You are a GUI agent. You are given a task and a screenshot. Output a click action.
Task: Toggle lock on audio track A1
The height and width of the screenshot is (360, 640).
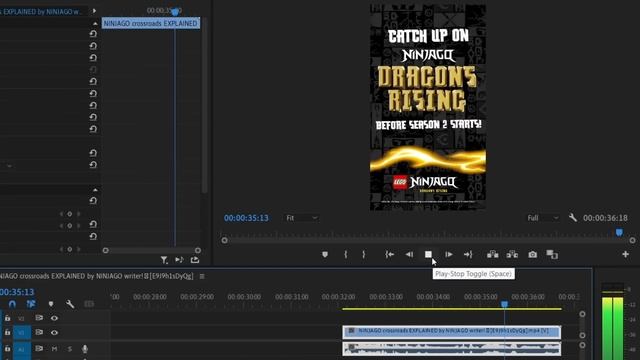pos(7,349)
